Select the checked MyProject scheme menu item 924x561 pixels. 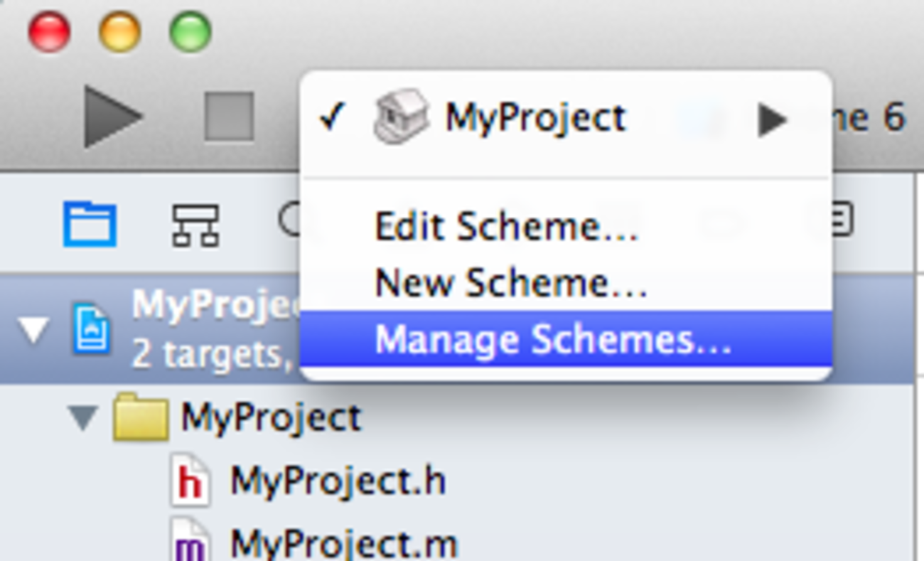[534, 117]
